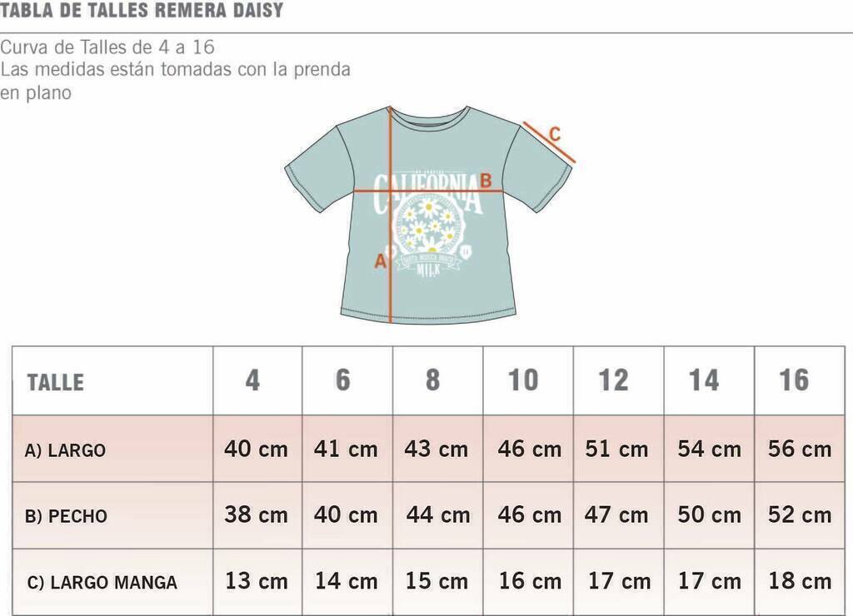Click the 51 cm length cell
The image size is (853, 616).
tap(619, 449)
